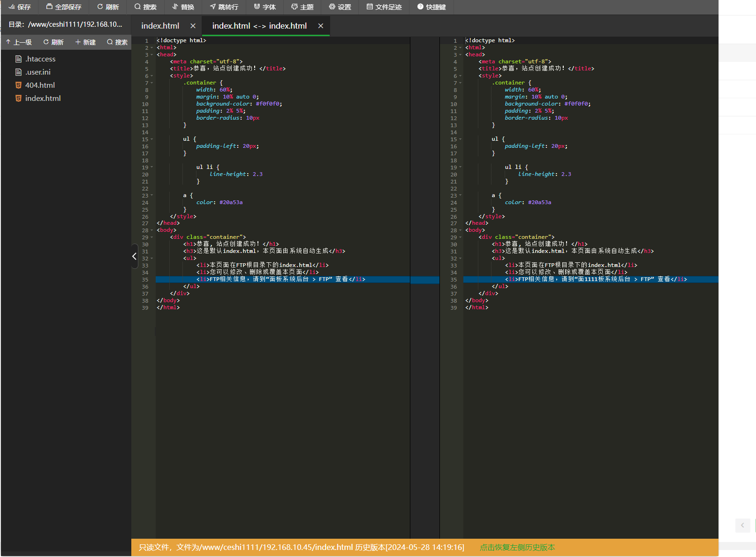Click color: #20a53a in left pane
This screenshot has width=756, height=557.
click(219, 202)
